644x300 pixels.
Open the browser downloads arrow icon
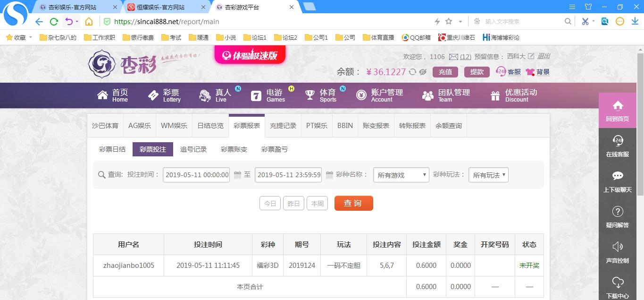(635, 21)
